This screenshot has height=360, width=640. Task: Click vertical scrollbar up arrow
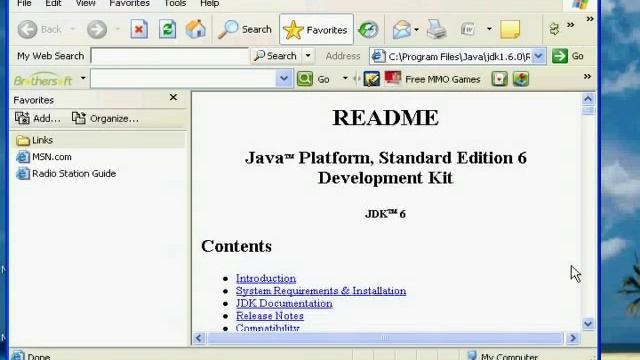coord(588,99)
